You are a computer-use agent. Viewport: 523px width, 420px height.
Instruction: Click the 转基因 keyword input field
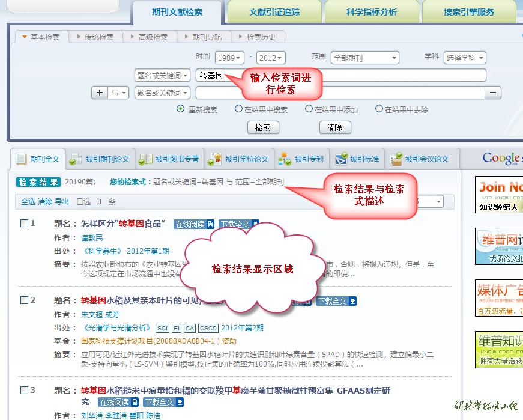tap(340, 76)
